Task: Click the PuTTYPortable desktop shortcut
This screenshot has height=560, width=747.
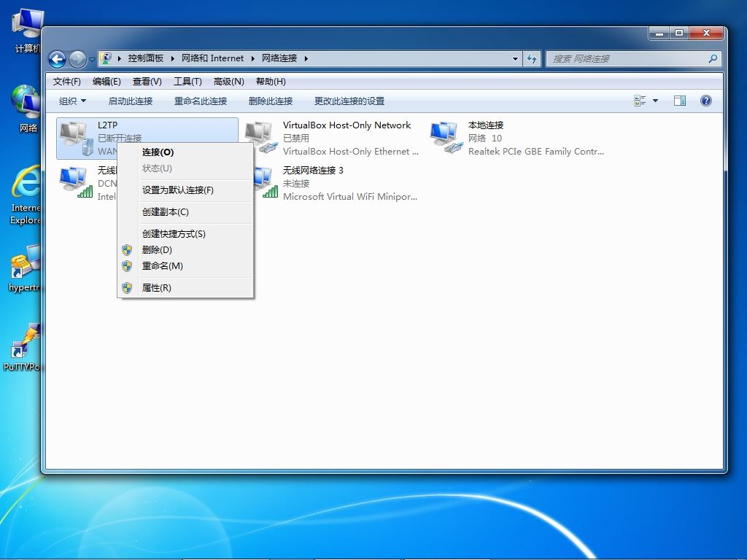Action: (22, 346)
